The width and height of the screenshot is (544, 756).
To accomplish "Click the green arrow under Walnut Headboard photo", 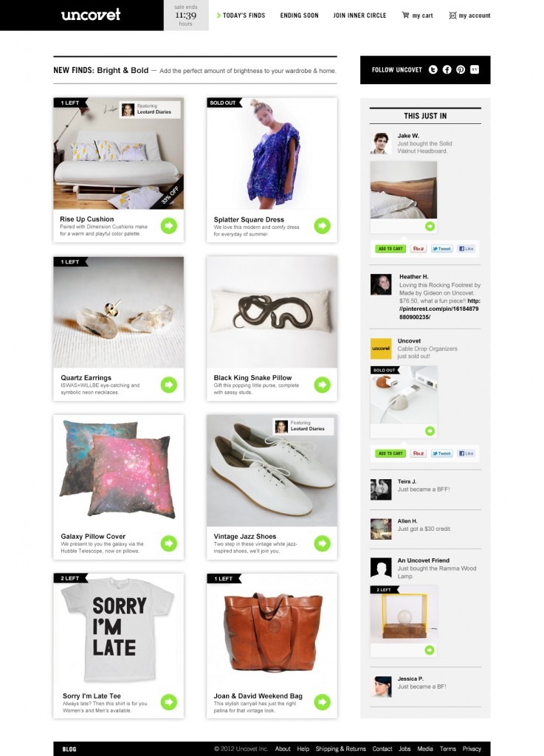I will pyautogui.click(x=430, y=226).
